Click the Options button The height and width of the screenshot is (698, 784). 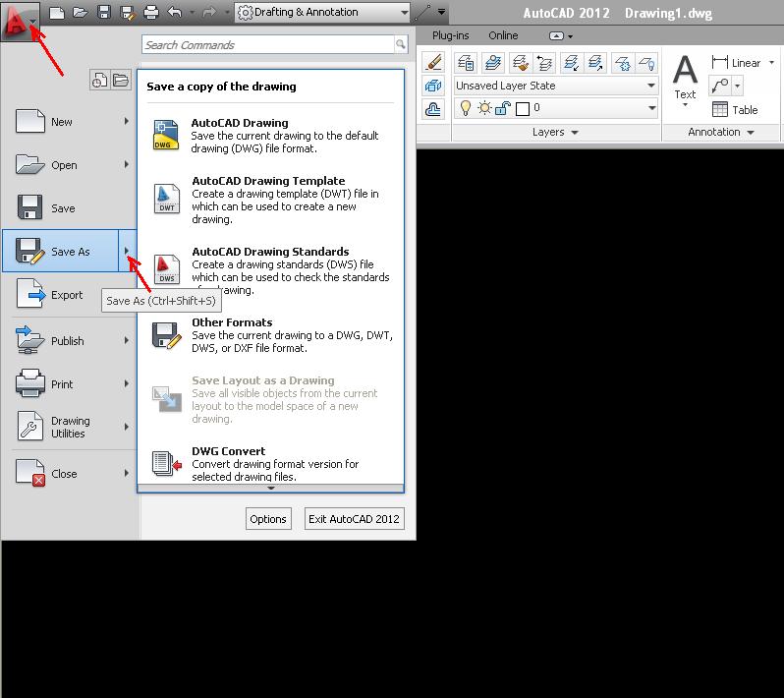click(x=268, y=519)
